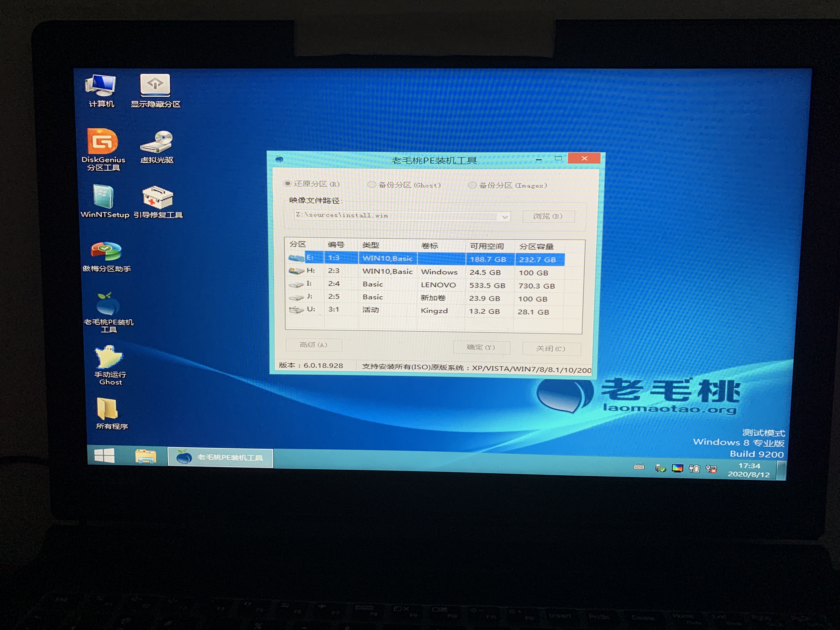Launch the WinNTSetup desktop icon
The image size is (840, 630).
(105, 202)
